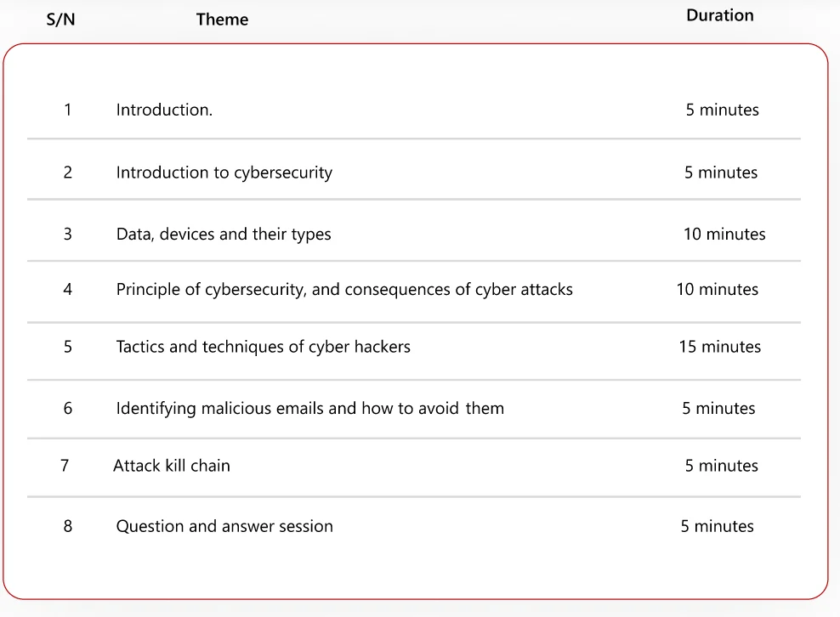Select the Introduction theme in row 1
This screenshot has width=840, height=617.
point(164,110)
